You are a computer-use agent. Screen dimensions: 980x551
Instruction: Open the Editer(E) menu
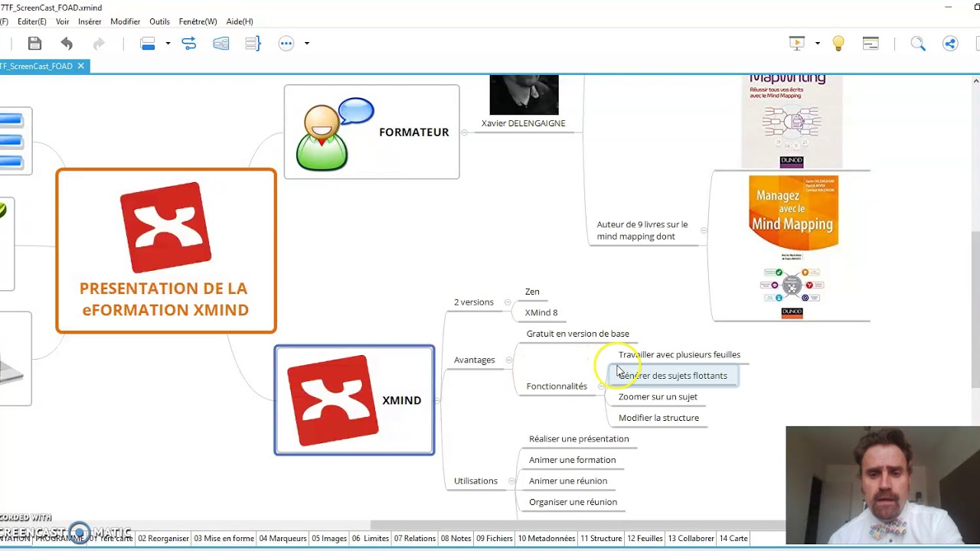click(32, 21)
